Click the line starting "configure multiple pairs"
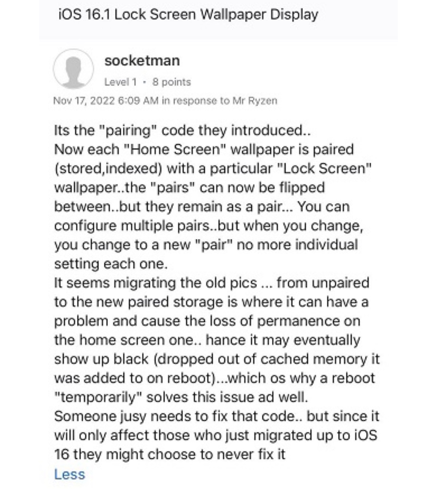This screenshot has width=437, height=504. point(208,226)
